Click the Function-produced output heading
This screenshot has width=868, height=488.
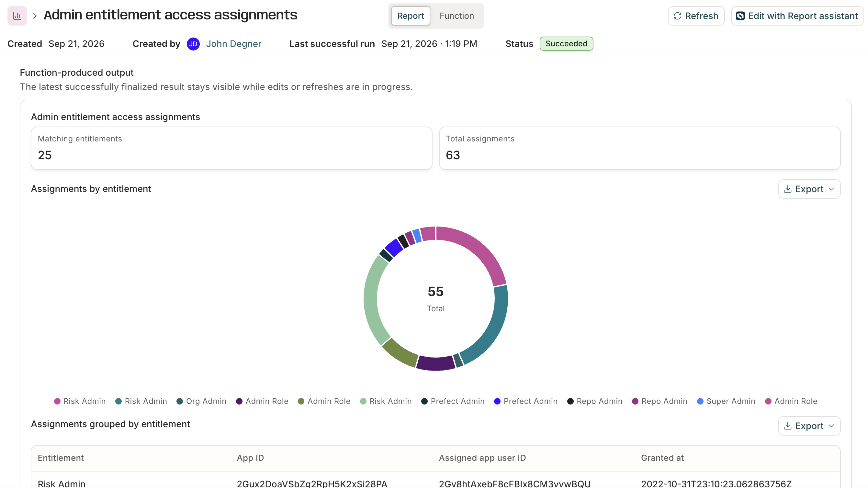76,73
